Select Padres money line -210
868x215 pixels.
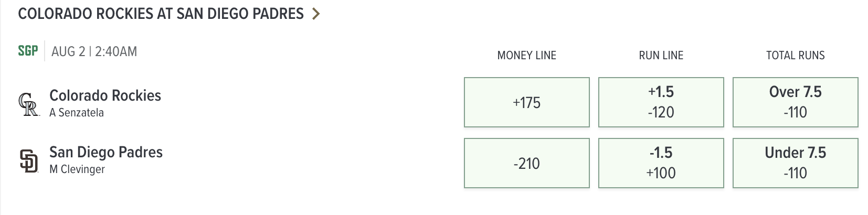[527, 163]
